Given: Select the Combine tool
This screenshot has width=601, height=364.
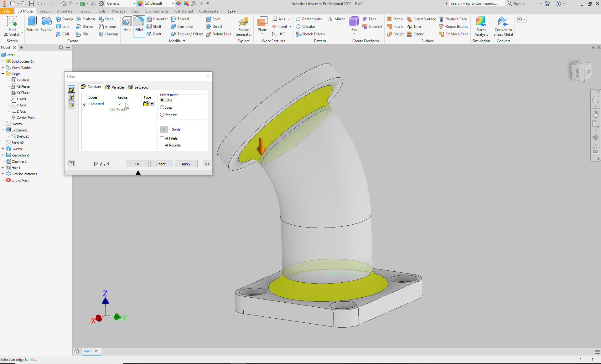Looking at the screenshot, I should tap(182, 27).
